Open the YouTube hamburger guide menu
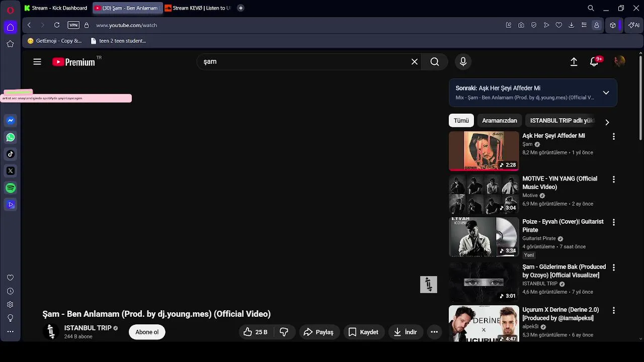The height and width of the screenshot is (362, 644). 37,62
